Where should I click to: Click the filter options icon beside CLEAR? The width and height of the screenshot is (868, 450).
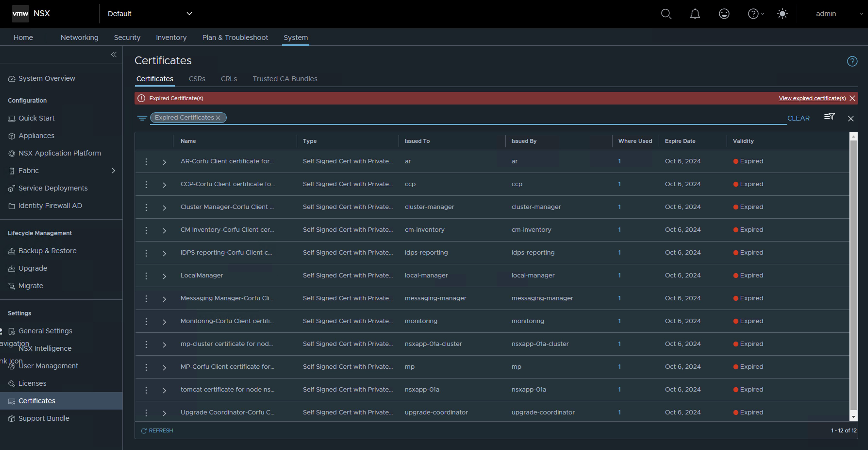point(829,117)
